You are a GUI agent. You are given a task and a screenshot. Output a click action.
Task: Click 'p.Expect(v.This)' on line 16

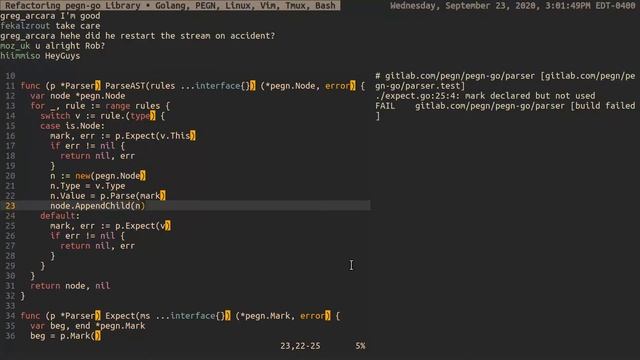click(x=156, y=136)
